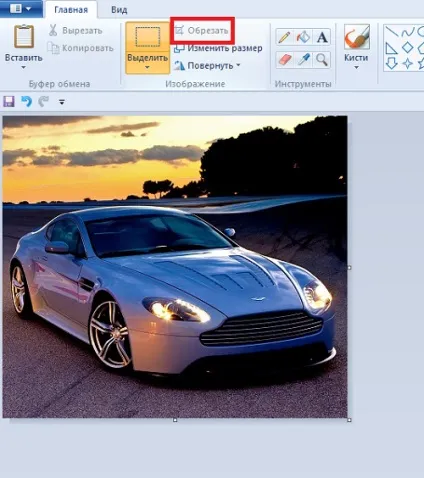This screenshot has width=424, height=478.
Task: Click the Save icon in quick access toolbar
Action: 9,101
